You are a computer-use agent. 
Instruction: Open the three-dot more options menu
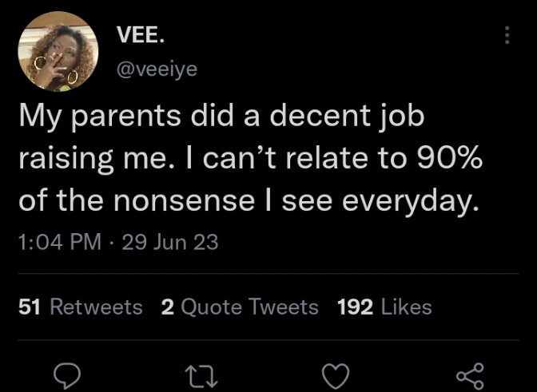(x=506, y=34)
